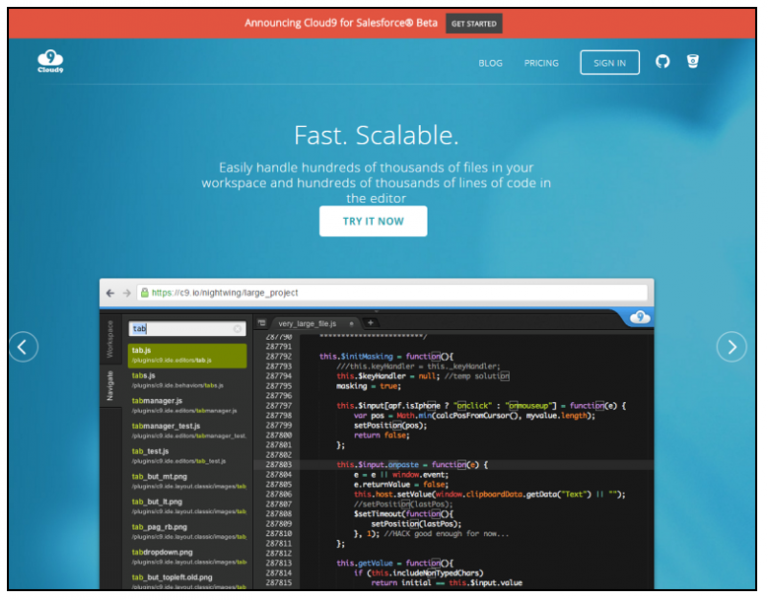Go to the previous carousel slide
768x600 pixels.
click(24, 347)
